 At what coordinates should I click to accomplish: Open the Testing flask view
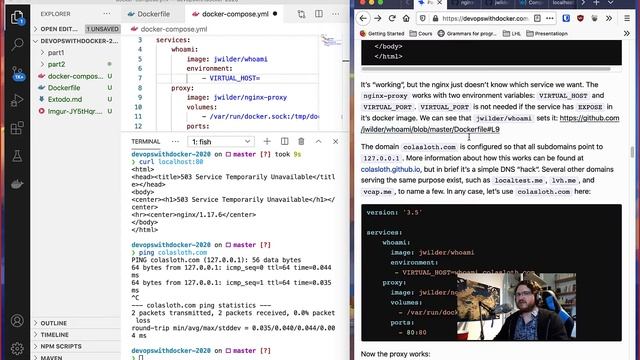(x=17, y=156)
